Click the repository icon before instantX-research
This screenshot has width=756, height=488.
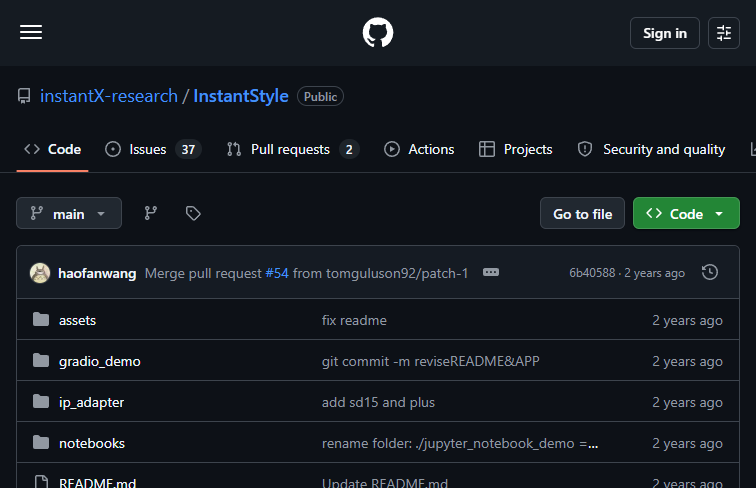[x=24, y=96]
